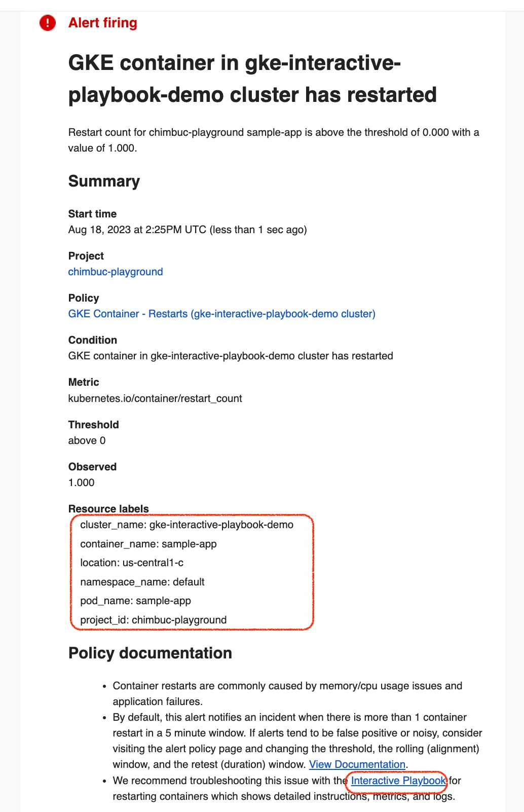Image resolution: width=524 pixels, height=812 pixels.
Task: Click the Resource labels heading
Action: (x=108, y=508)
